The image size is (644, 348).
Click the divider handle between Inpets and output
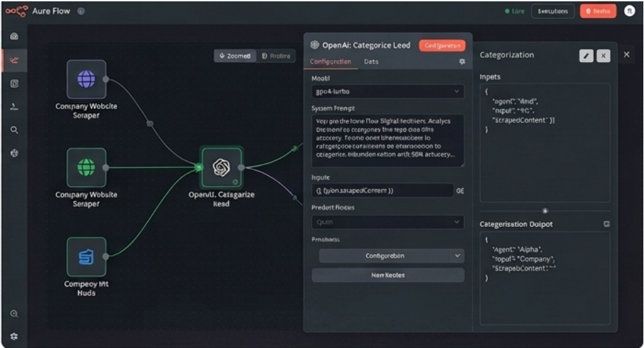(545, 211)
